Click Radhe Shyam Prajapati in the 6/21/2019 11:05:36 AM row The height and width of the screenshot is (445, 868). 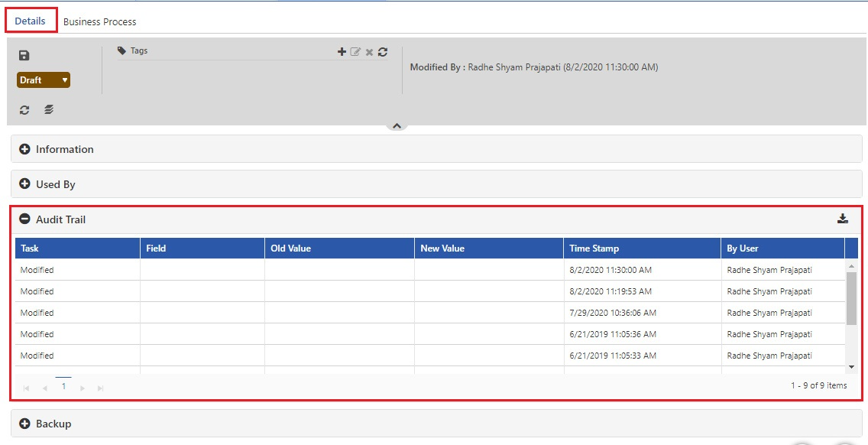[x=769, y=334]
